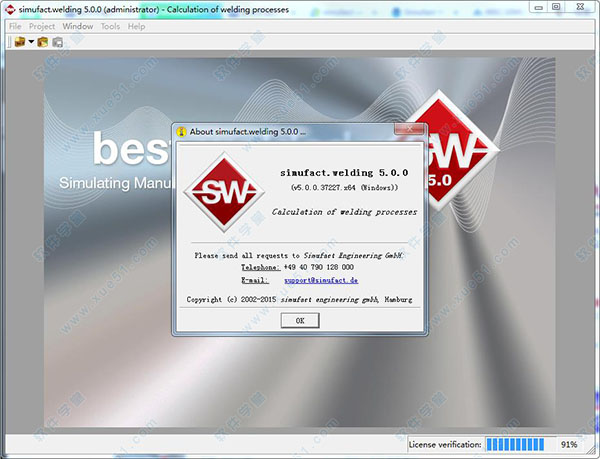Open the Tools menu
The height and width of the screenshot is (459, 600).
(x=110, y=26)
